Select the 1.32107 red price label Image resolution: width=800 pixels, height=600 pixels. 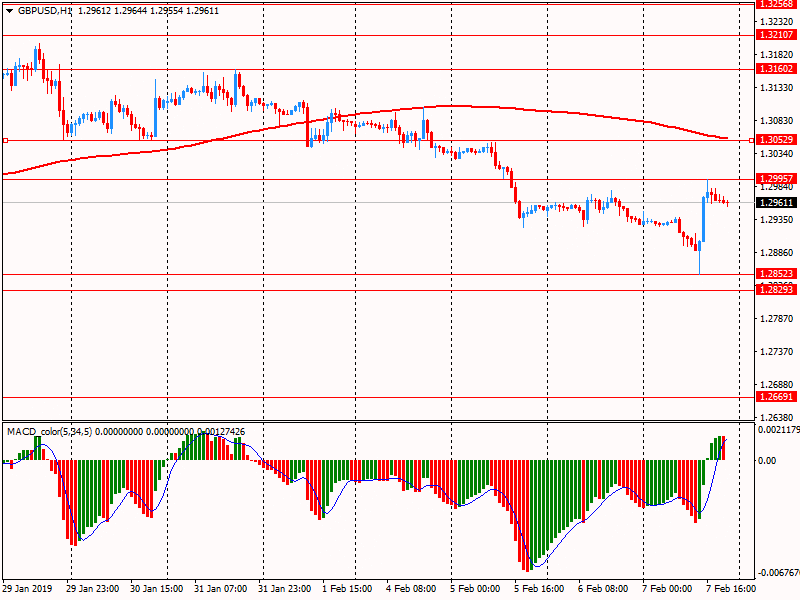click(x=777, y=35)
